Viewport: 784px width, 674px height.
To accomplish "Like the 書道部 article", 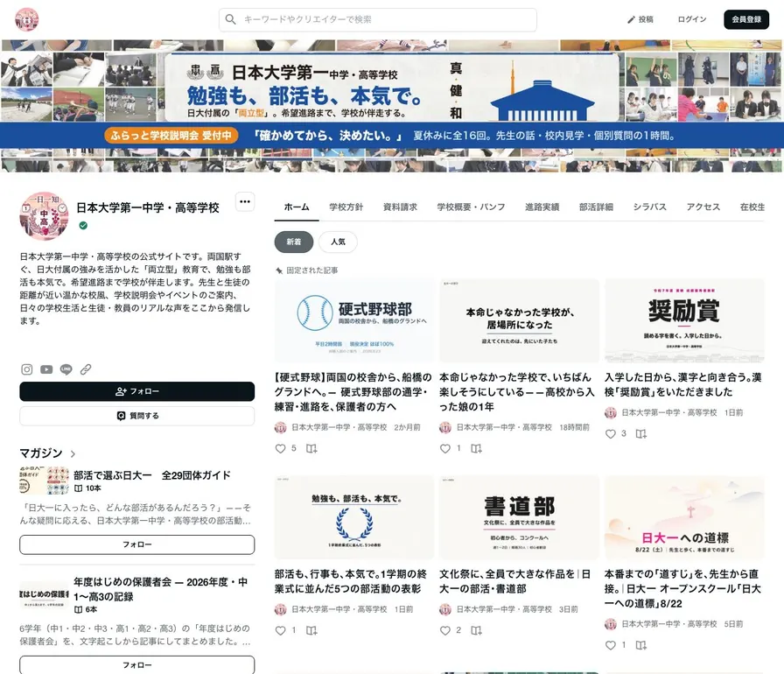I will point(445,630).
